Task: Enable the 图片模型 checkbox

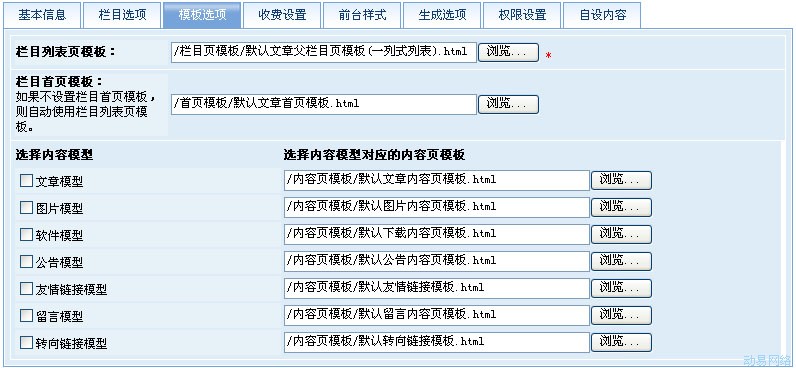Action: [26, 208]
